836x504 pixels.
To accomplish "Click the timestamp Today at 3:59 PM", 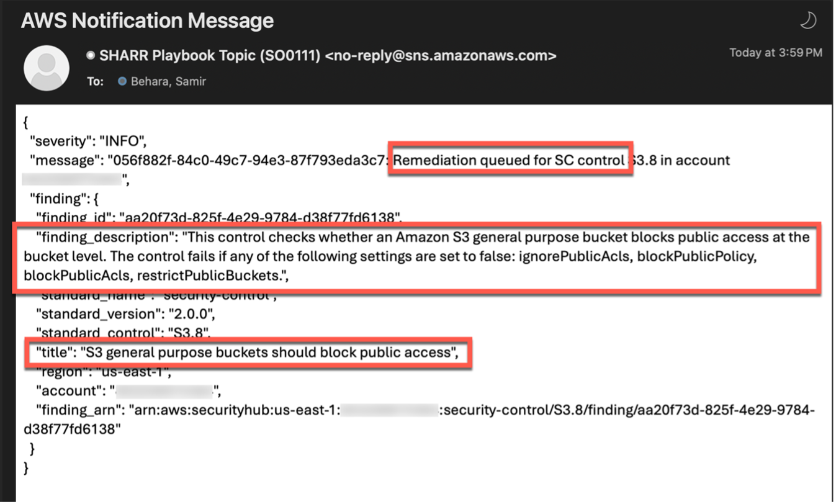I will (775, 53).
